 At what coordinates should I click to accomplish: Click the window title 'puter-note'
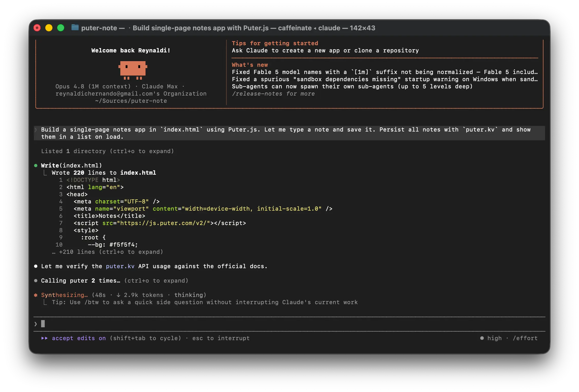tap(99, 28)
